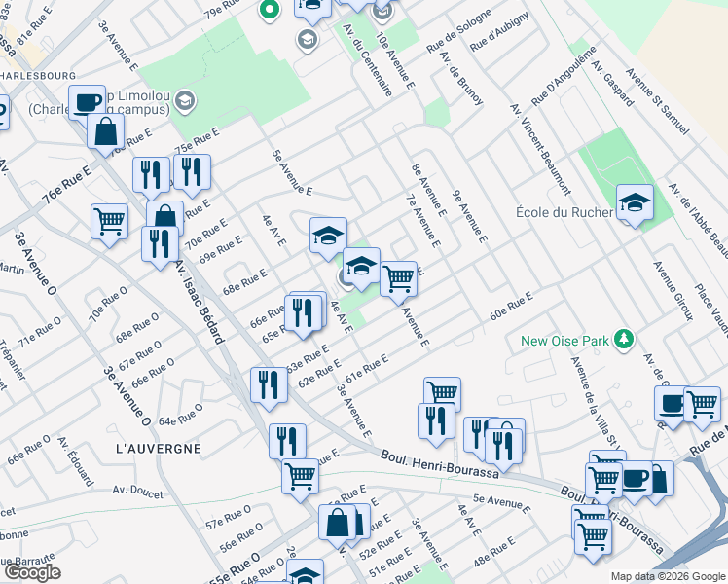Click the cafe marker near Cégep Limoilou label
The image size is (728, 584).
coord(88,102)
